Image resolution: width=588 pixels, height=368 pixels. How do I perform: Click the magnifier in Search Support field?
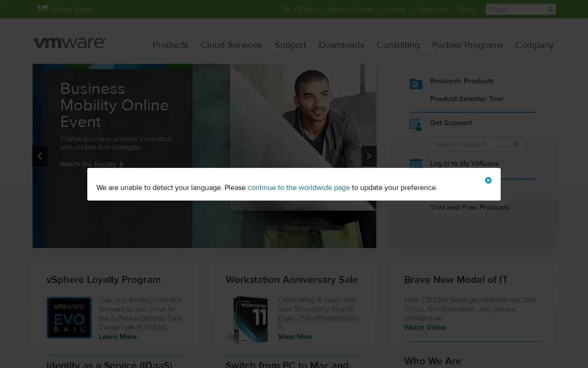pos(516,144)
